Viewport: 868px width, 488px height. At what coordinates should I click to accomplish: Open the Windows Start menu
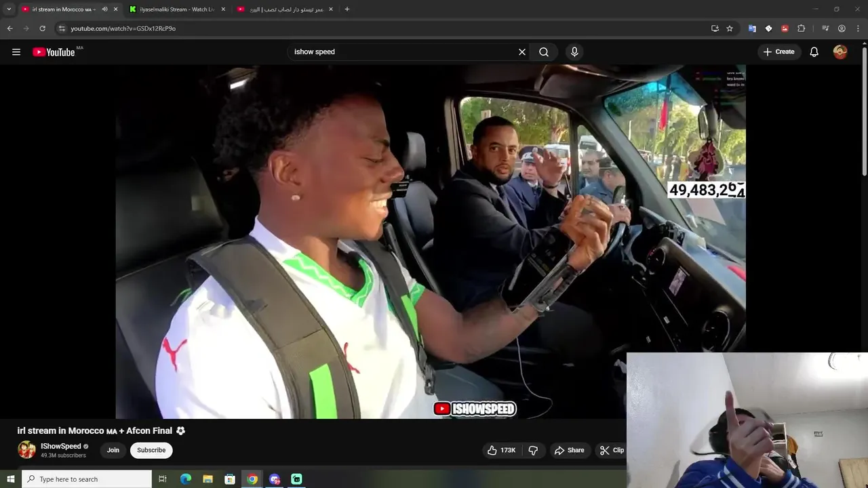click(x=10, y=479)
